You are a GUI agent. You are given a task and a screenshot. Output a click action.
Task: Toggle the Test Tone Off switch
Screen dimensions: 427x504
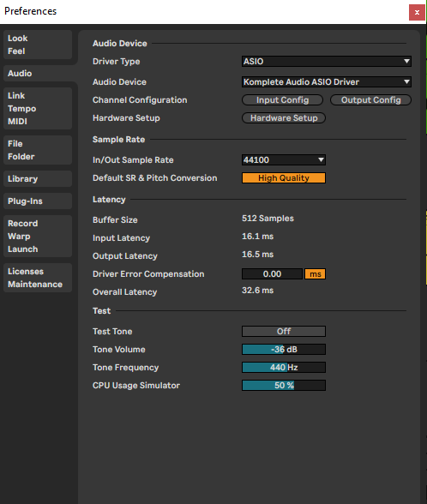tap(284, 331)
